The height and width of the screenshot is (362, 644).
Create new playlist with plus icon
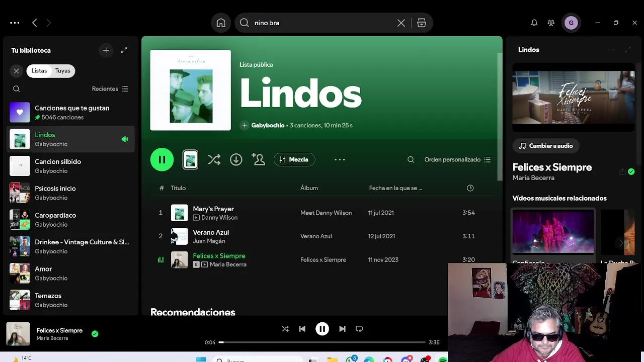[x=106, y=50]
